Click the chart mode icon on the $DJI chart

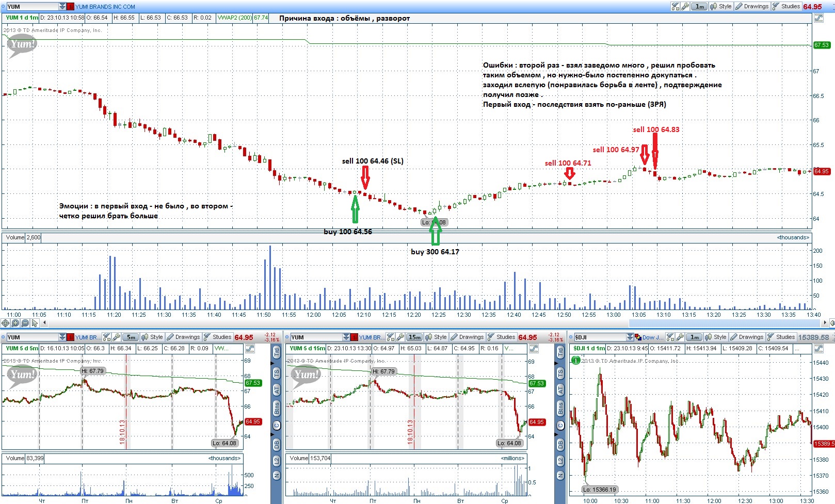tap(818, 349)
